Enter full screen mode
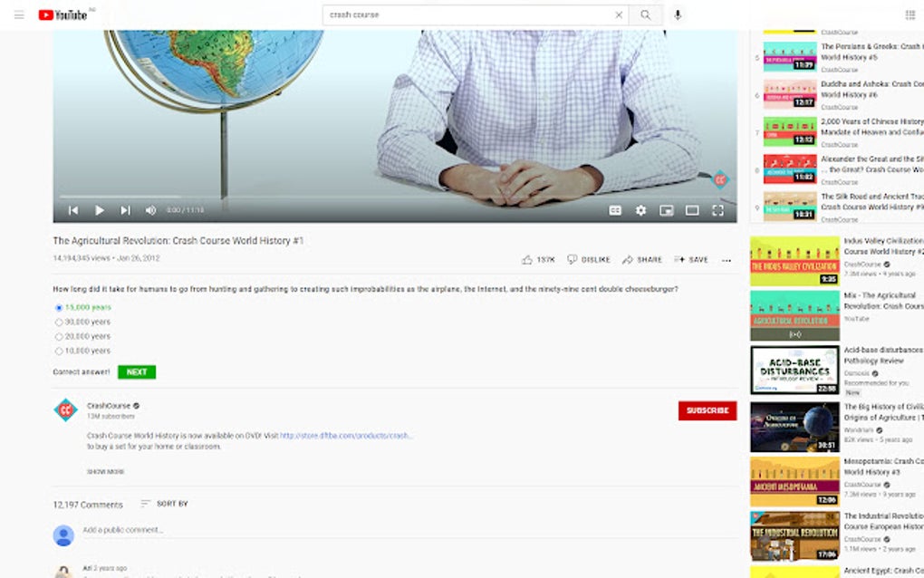The width and height of the screenshot is (924, 578). click(717, 210)
